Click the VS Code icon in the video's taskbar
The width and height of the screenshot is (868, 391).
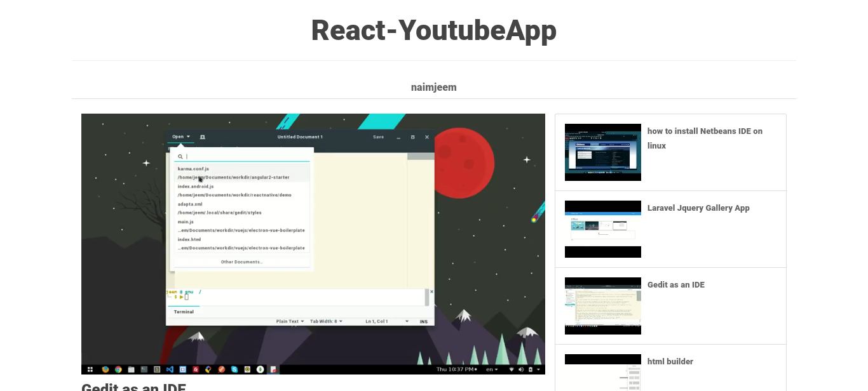[170, 369]
